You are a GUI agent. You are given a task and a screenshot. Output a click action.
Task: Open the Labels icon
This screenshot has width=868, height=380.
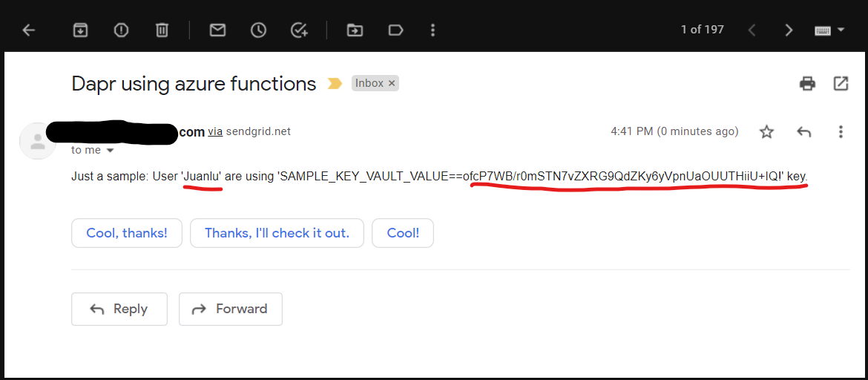click(395, 30)
